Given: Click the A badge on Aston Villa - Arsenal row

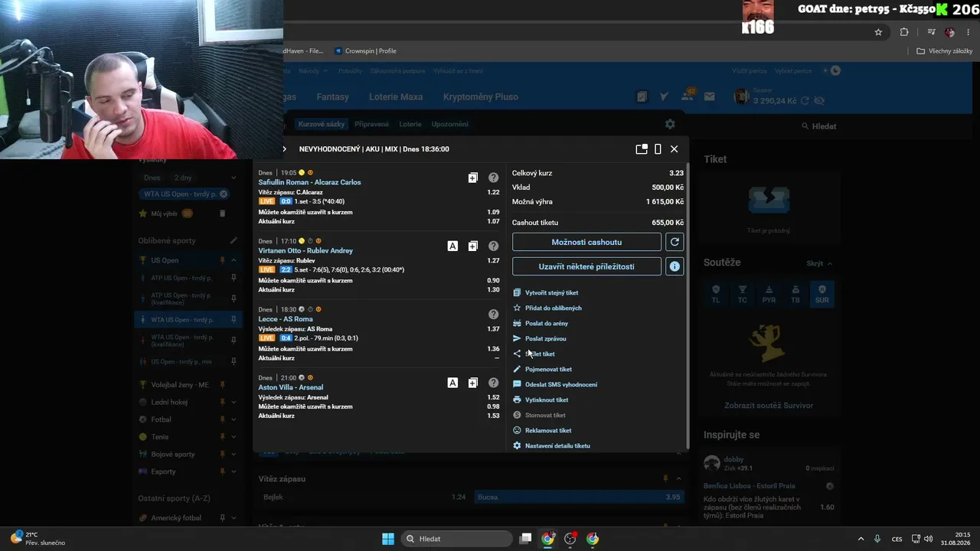Looking at the screenshot, I should click(452, 383).
